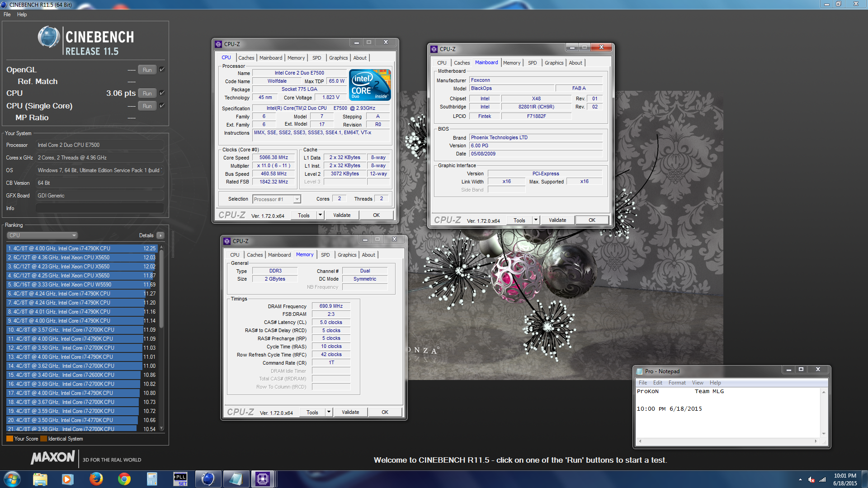868x488 pixels.
Task: Open Notepad View menu
Action: pos(698,383)
